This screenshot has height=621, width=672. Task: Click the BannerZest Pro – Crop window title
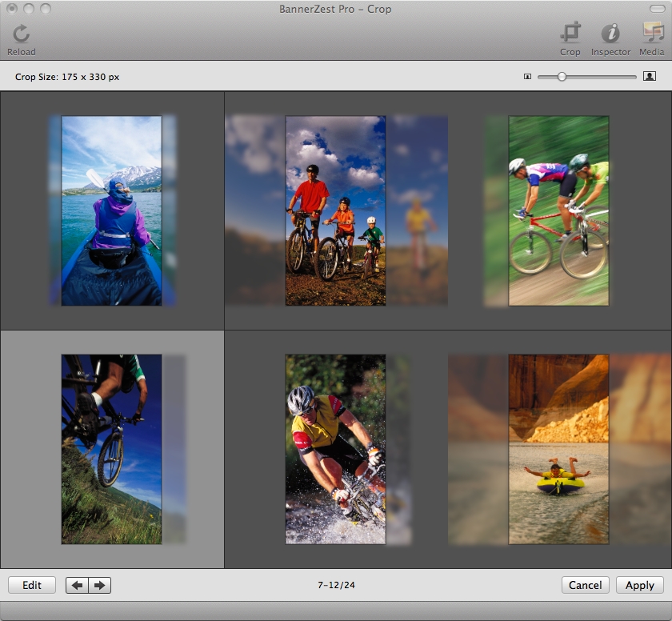pyautogui.click(x=335, y=9)
